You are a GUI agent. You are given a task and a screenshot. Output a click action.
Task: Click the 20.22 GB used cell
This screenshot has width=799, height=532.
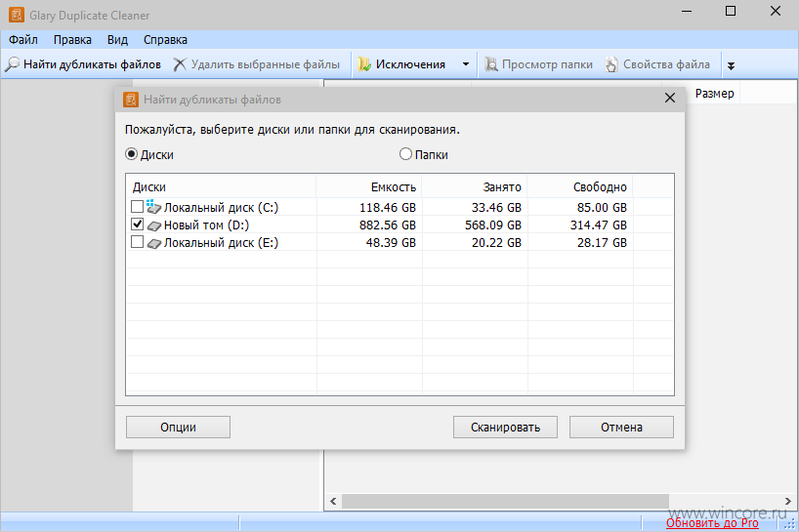click(x=496, y=243)
